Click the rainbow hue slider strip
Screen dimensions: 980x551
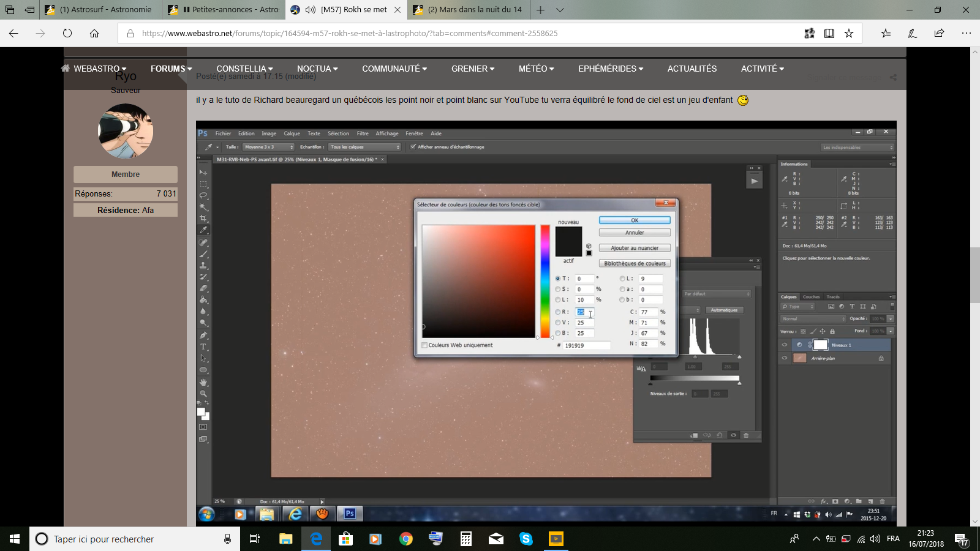pos(545,281)
